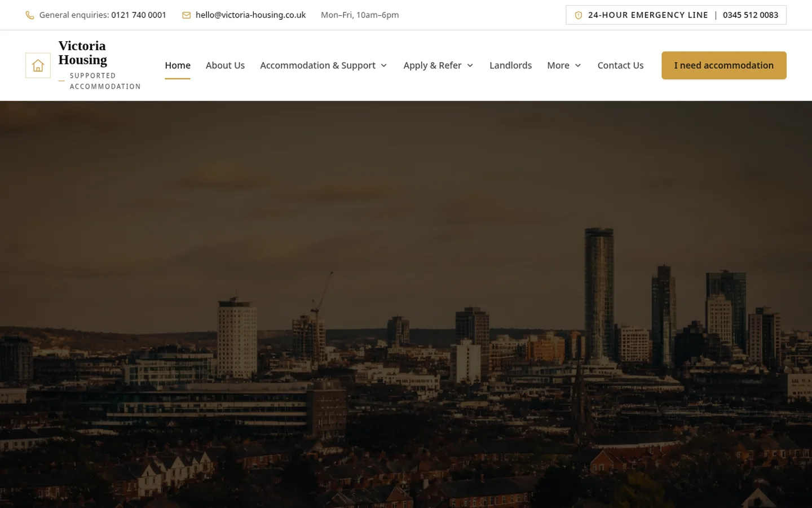Click the 24-HOUR EMERGENCY LINE label
The image size is (812, 508).
[648, 15]
